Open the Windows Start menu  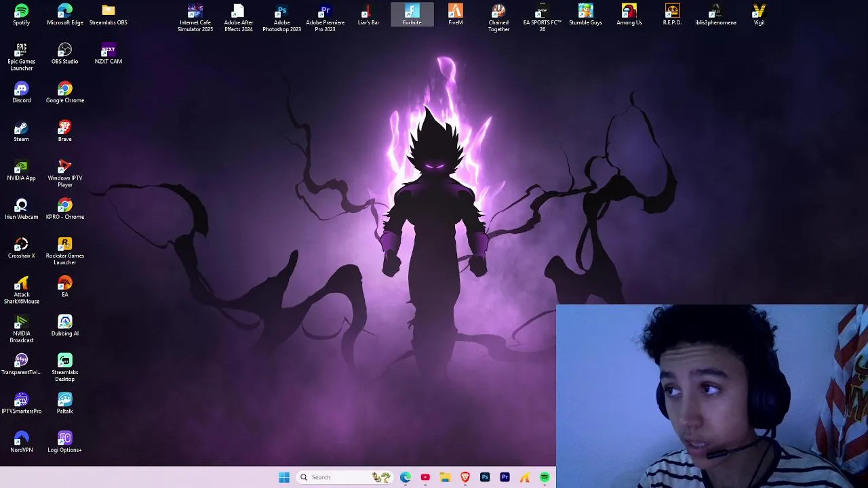(x=284, y=477)
